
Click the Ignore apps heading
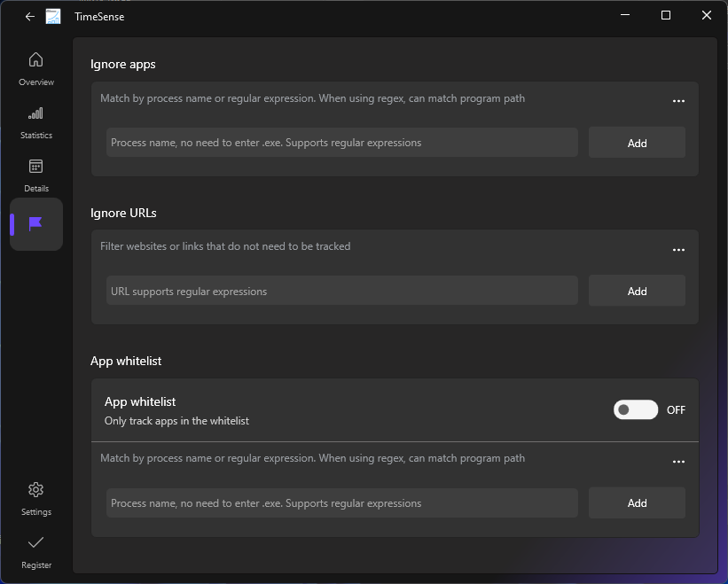[x=123, y=65]
